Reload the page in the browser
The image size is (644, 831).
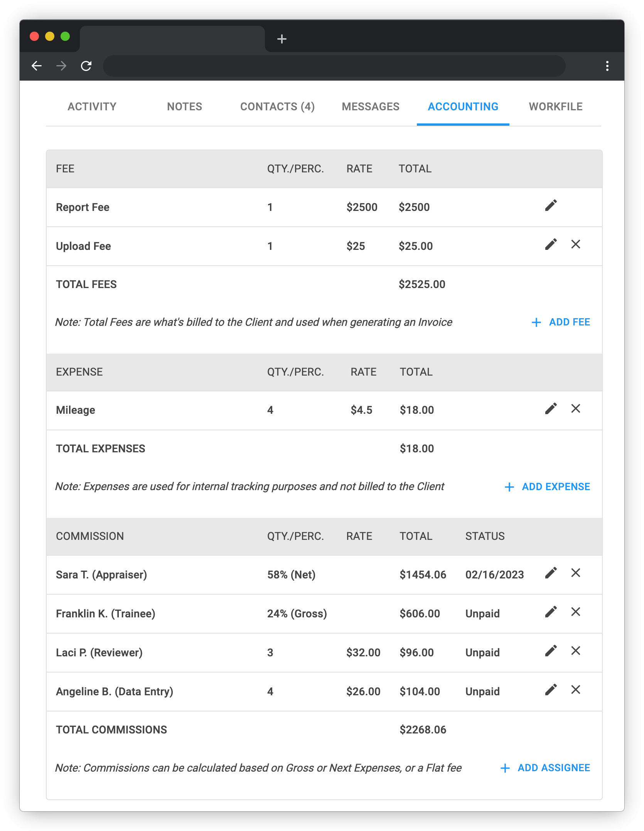point(86,66)
